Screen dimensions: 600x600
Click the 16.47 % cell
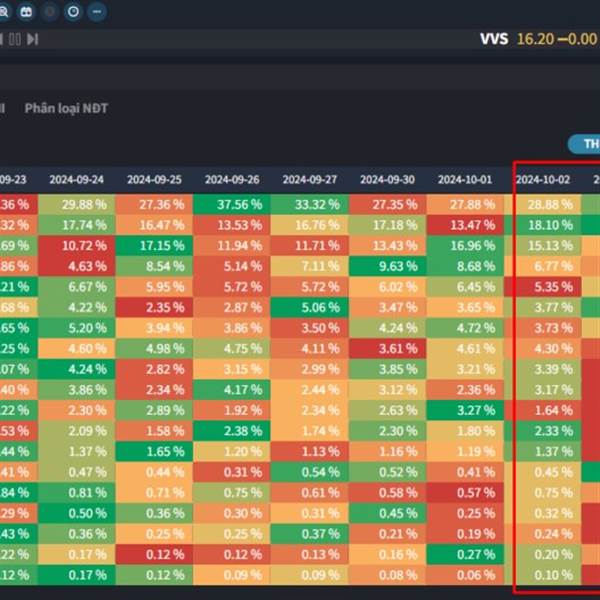[154, 225]
